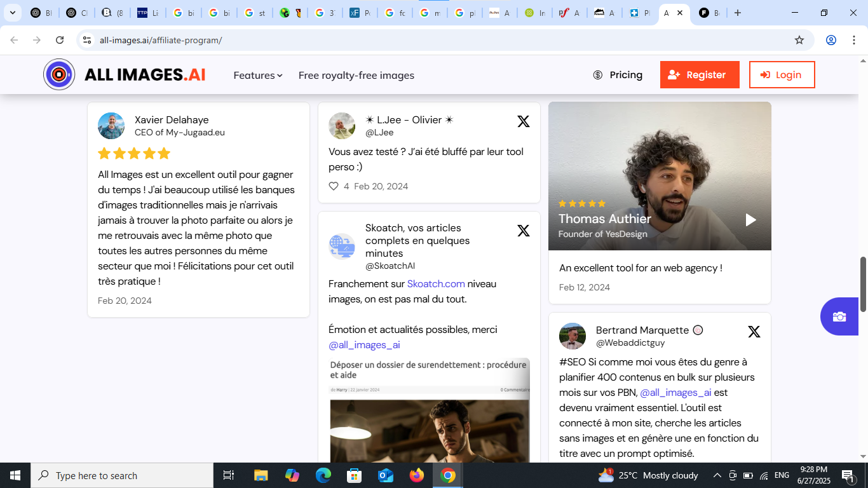Open Firefox from the taskbar
The height and width of the screenshot is (488, 868).
(x=417, y=475)
